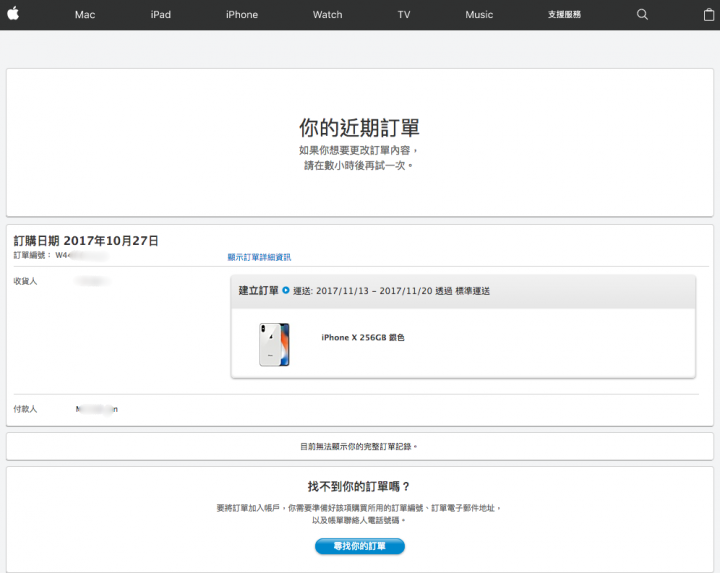The width and height of the screenshot is (720, 573).
Task: Open the 支援服務 support menu
Action: [564, 15]
